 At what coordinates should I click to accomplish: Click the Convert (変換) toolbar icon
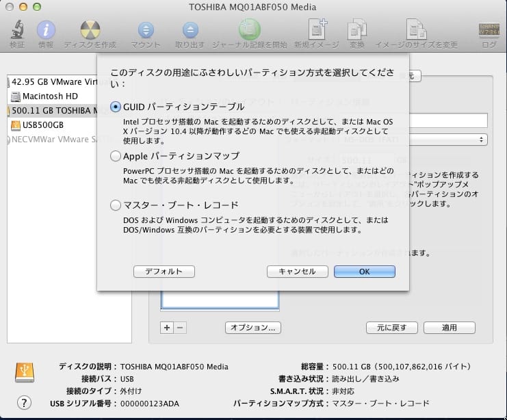click(357, 29)
